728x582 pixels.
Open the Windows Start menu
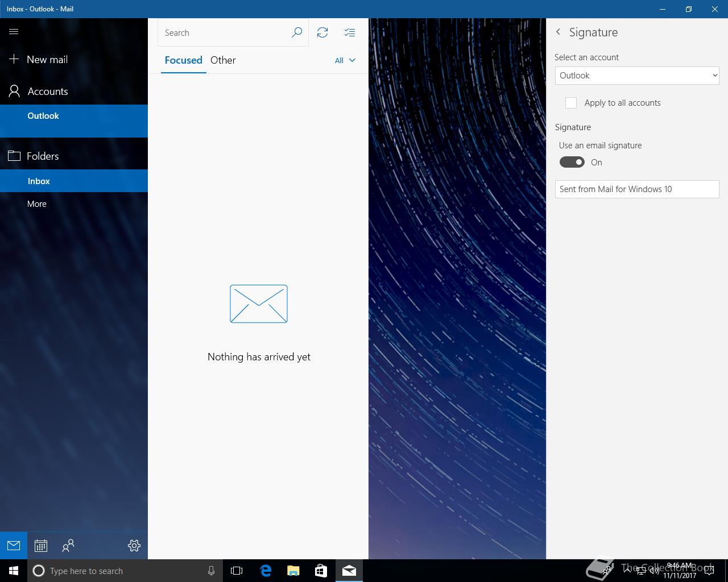[x=14, y=571]
